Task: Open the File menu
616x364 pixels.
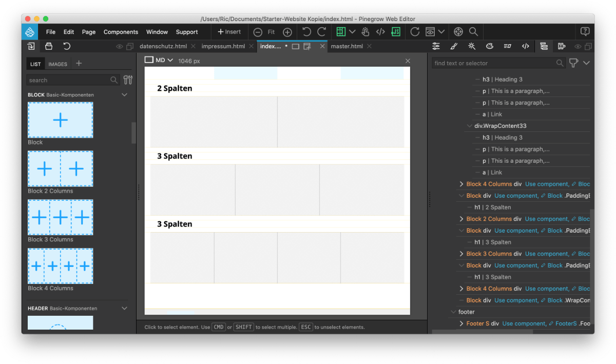Action: [51, 32]
